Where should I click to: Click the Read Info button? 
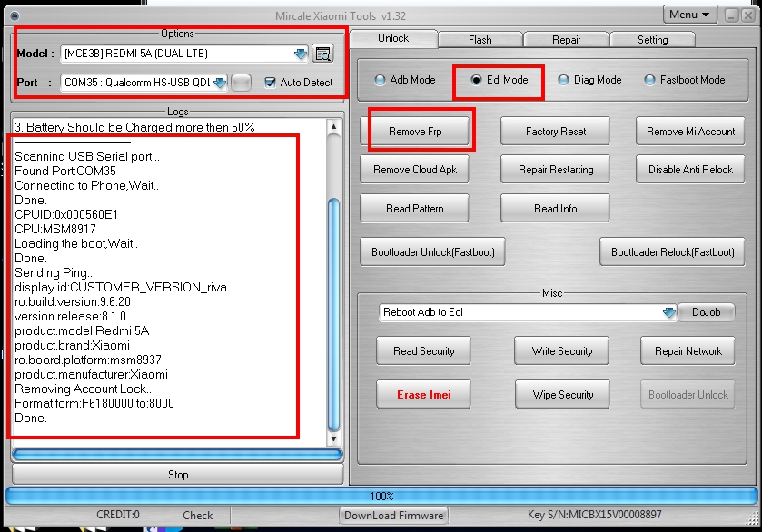(x=556, y=209)
